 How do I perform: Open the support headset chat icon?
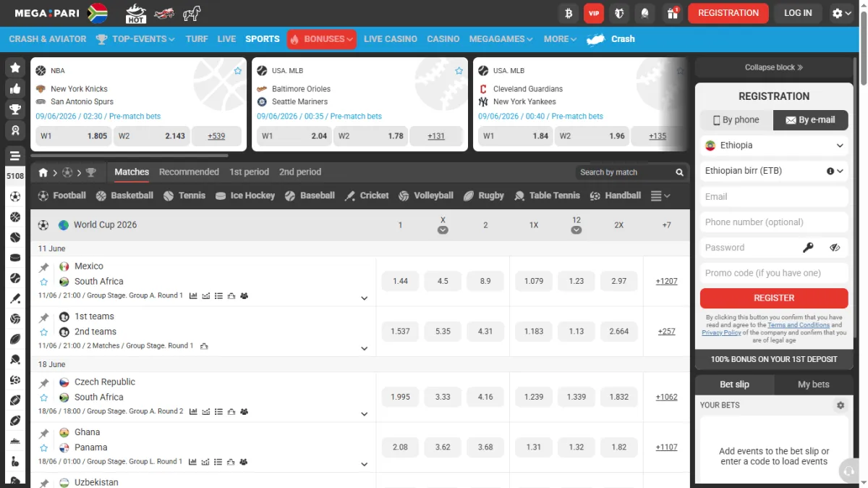pos(848,471)
